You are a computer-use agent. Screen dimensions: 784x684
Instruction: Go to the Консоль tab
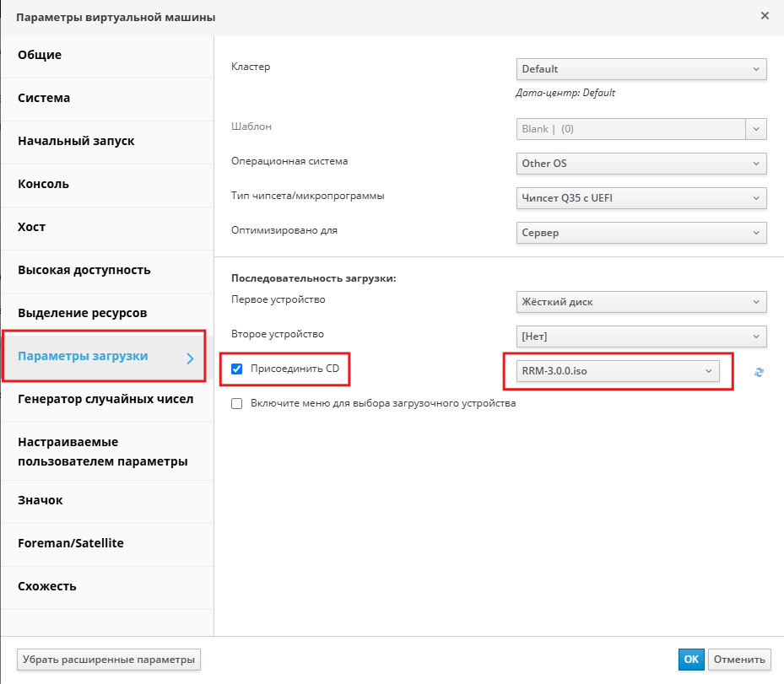point(44,185)
